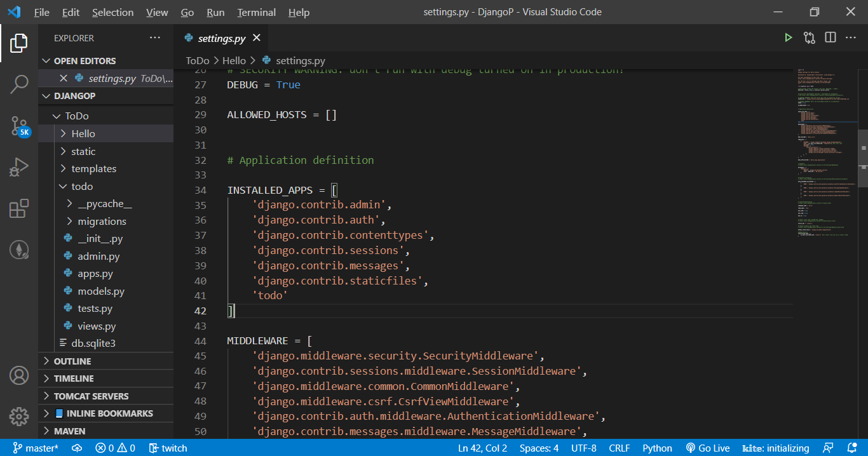Click Hello in the breadcrumb path
Image resolution: width=868 pixels, height=456 pixels.
[x=234, y=60]
